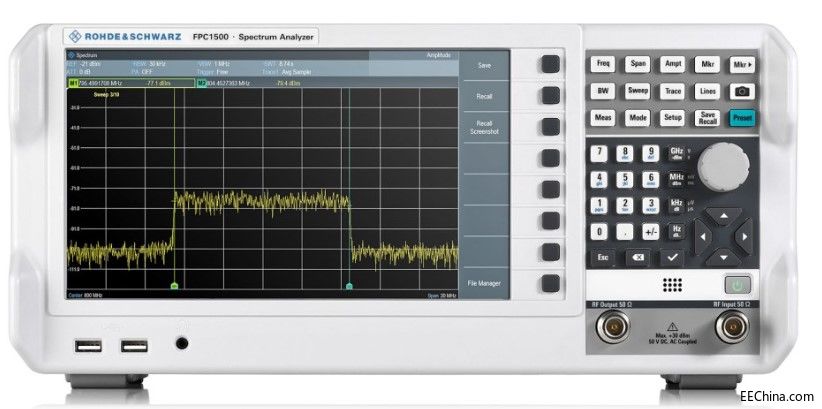This screenshot has height=409, width=822.
Task: Click the Freq key
Action: 603,64
